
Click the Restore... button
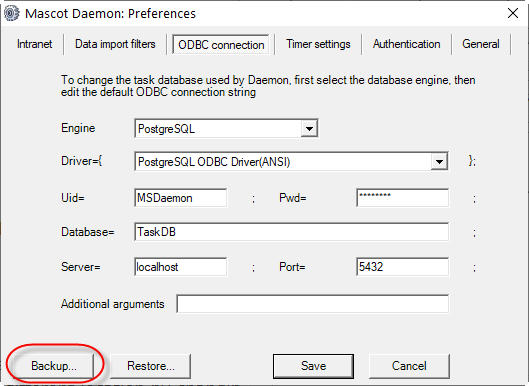coord(150,366)
